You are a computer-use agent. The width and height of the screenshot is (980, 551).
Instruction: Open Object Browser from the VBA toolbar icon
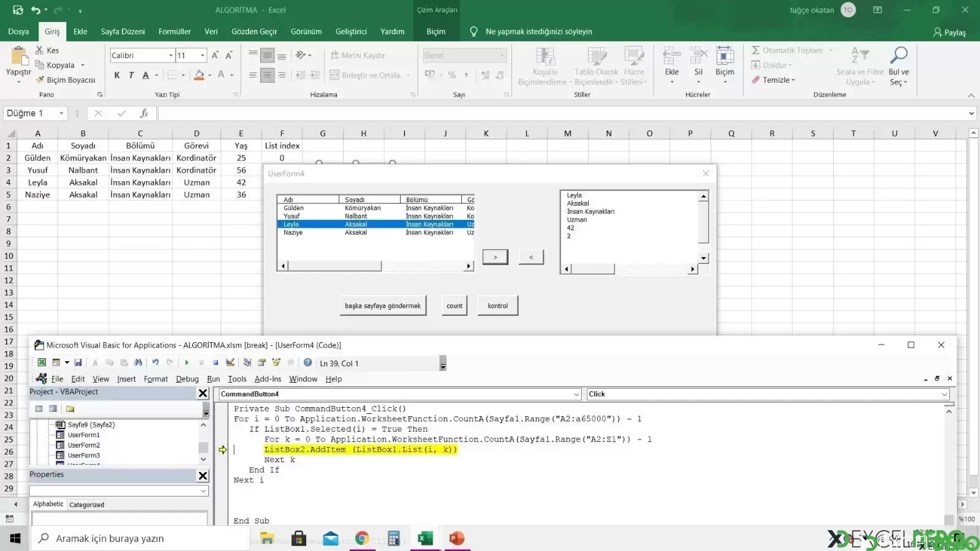[x=276, y=362]
